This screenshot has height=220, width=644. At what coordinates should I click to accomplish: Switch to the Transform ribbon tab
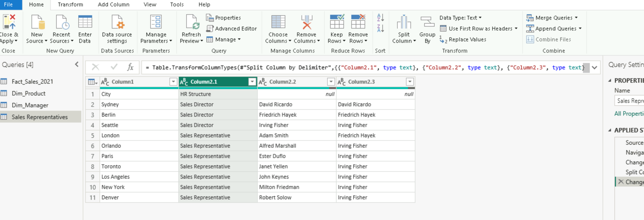[70, 4]
